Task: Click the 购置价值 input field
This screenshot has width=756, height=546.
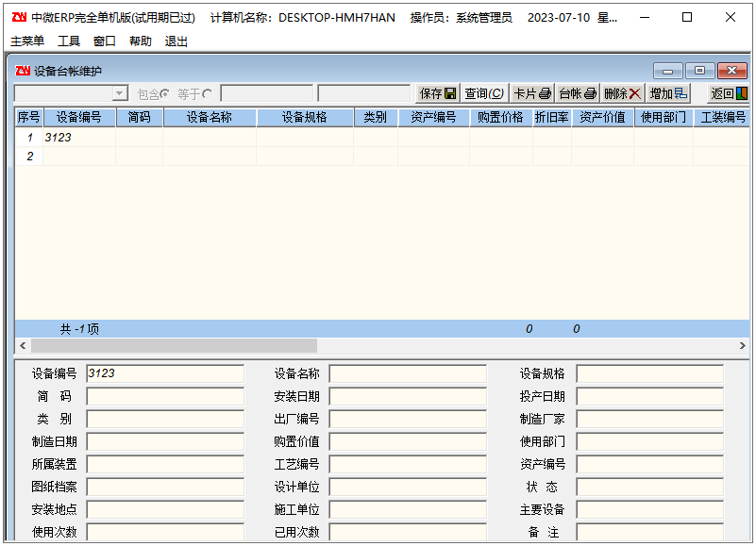Action: click(x=408, y=441)
